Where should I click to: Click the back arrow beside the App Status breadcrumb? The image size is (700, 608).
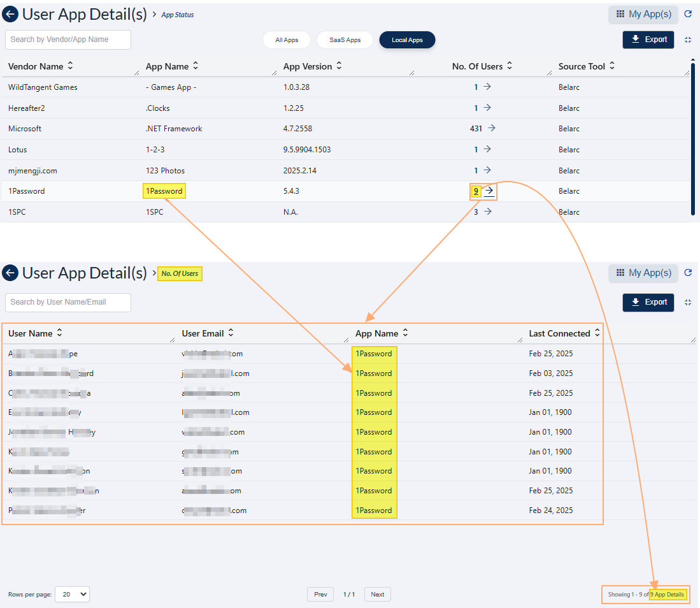coord(10,14)
